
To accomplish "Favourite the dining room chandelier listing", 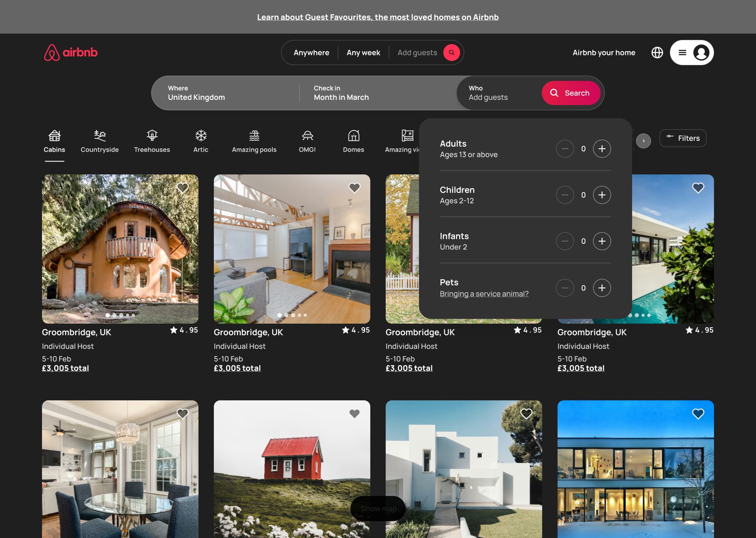I will click(182, 414).
